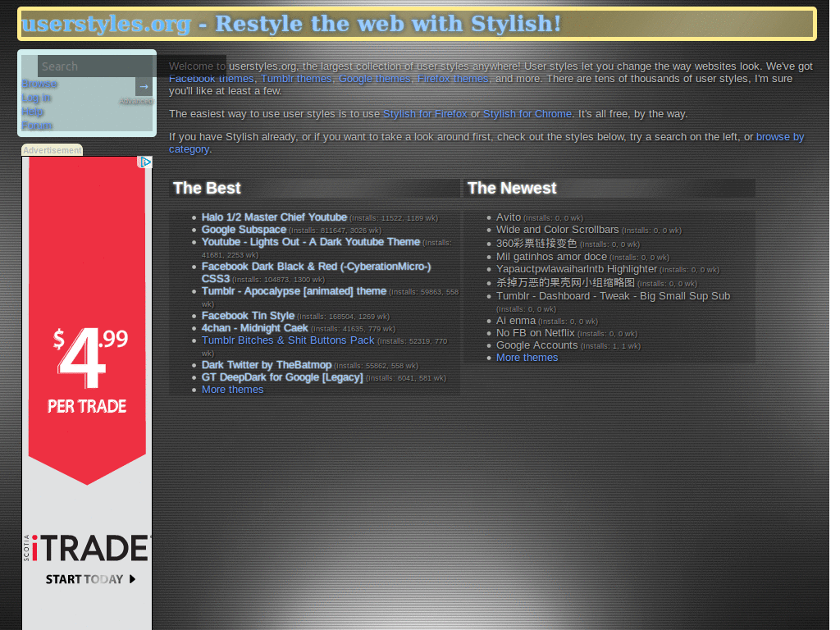Open the Log in sidebar link
840x630 pixels.
pos(36,98)
